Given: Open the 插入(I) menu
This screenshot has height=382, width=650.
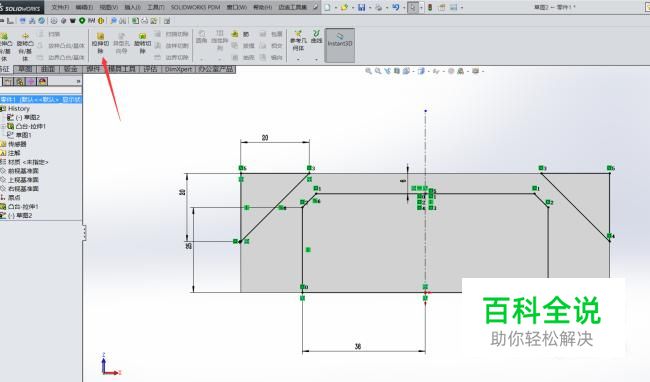Looking at the screenshot, I should (132, 7).
